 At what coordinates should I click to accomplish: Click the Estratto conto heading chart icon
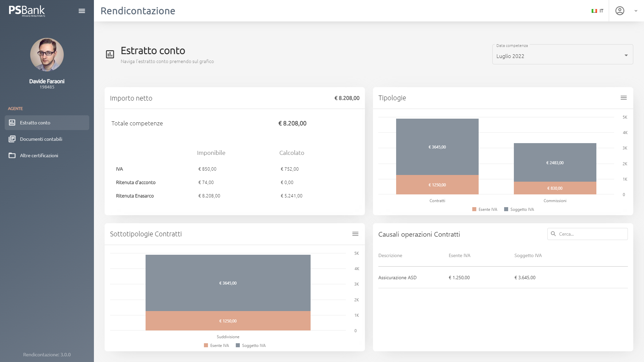pyautogui.click(x=110, y=54)
